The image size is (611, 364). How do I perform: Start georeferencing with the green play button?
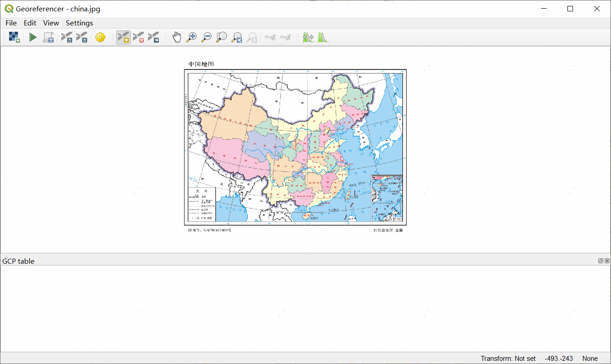coord(33,37)
